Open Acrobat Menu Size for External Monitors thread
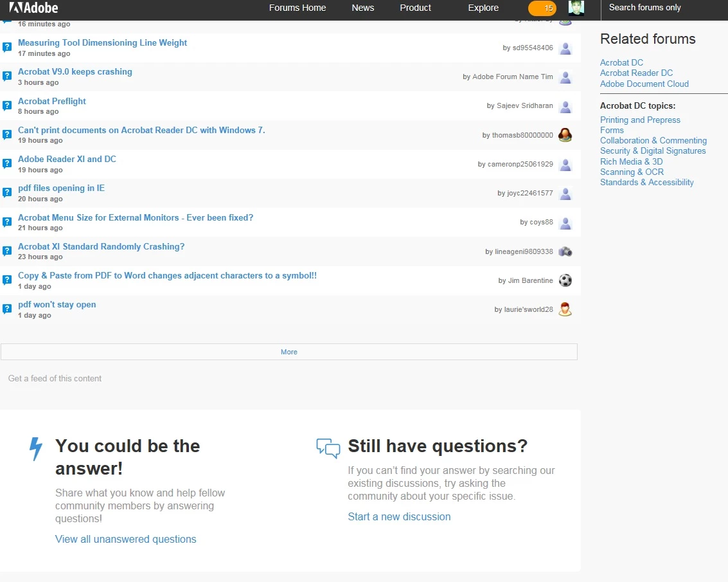Screen dimensions: 728x582 click(136, 217)
